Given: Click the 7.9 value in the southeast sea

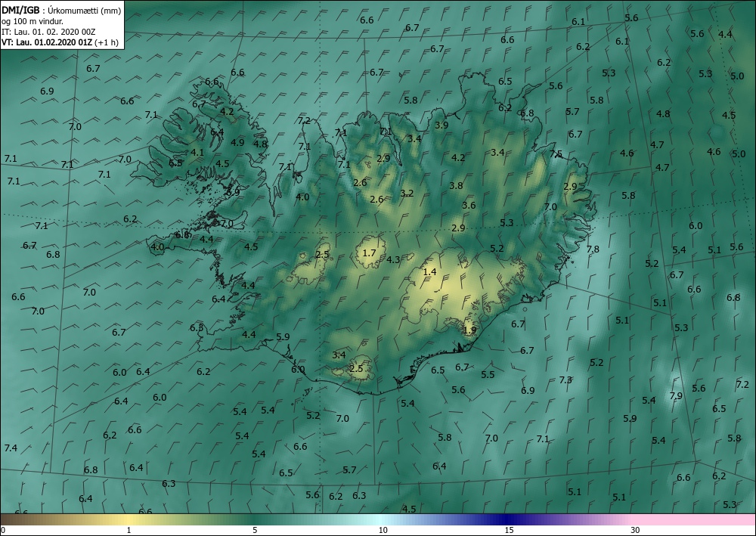Looking at the screenshot, I should tap(676, 395).
